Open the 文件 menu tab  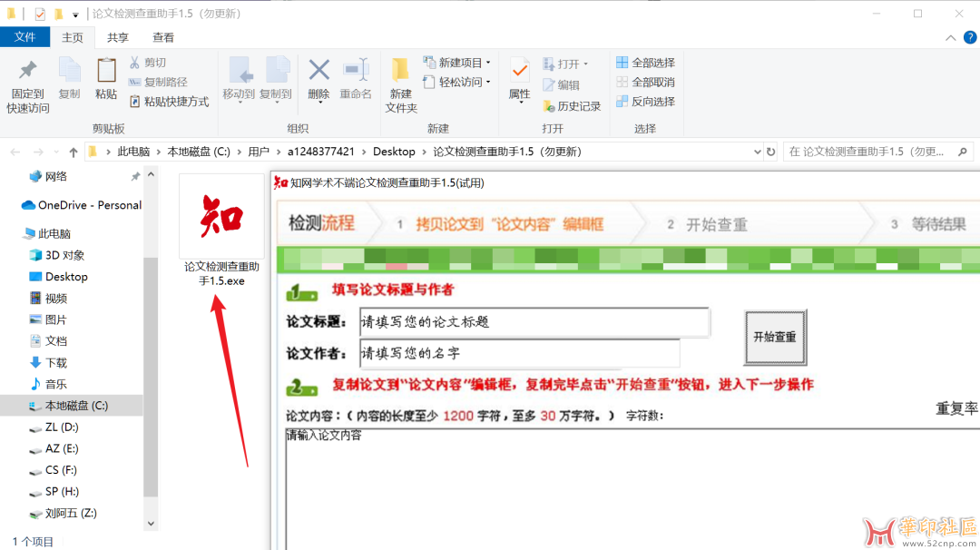(24, 37)
